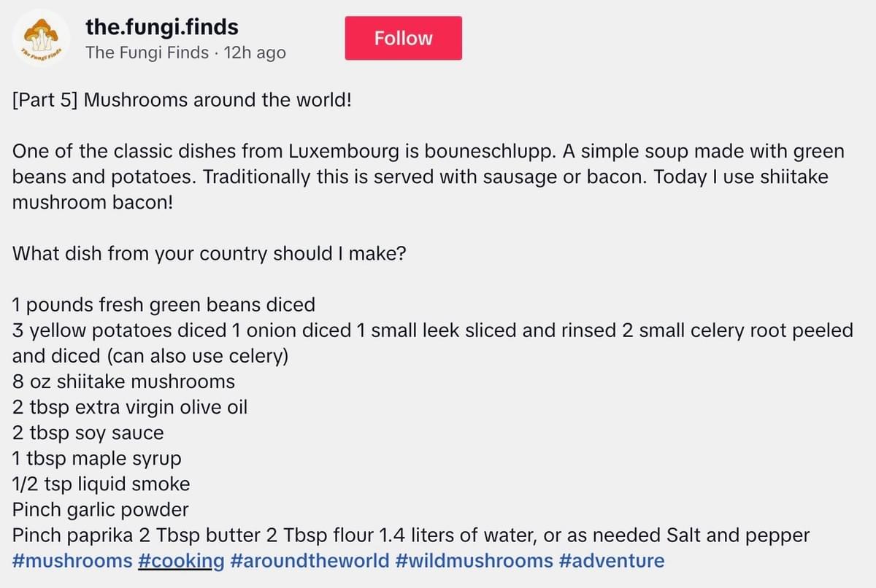Click the Part 5 title line
The height and width of the screenshot is (588, 876).
point(182,98)
